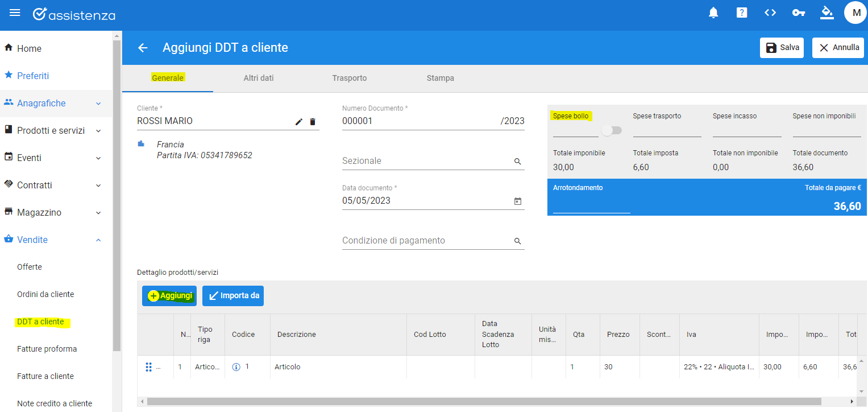This screenshot has height=412, width=868.
Task: Click the Spese bollo input field
Action: [575, 130]
